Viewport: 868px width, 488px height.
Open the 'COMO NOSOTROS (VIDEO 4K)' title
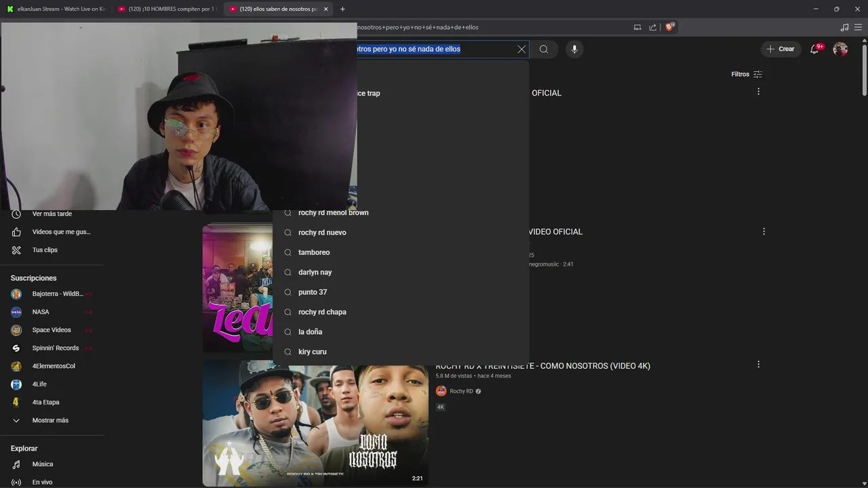click(542, 366)
